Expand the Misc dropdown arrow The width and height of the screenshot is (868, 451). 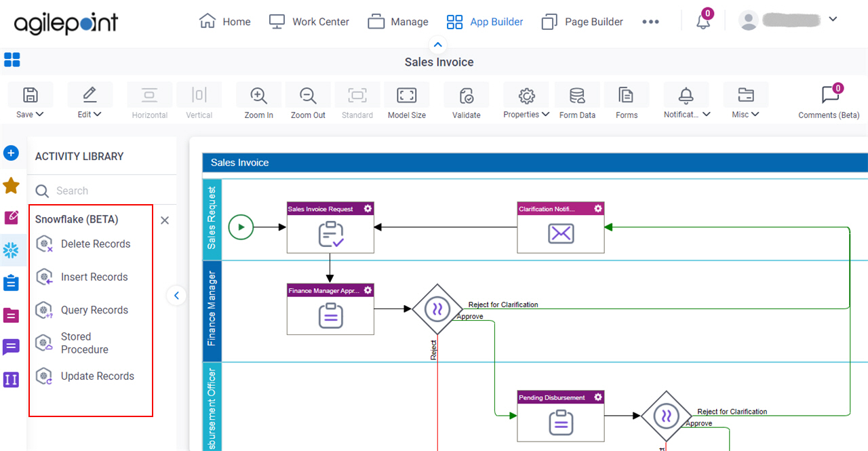coord(755,115)
